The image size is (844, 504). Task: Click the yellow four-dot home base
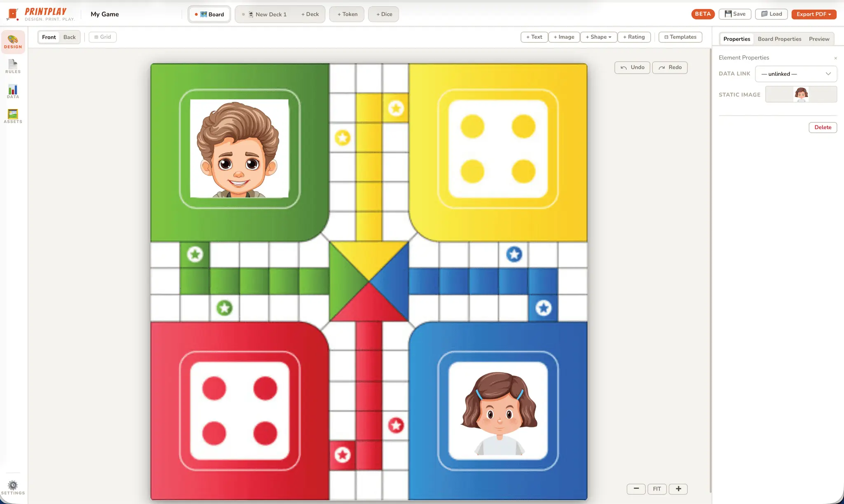[498, 149]
